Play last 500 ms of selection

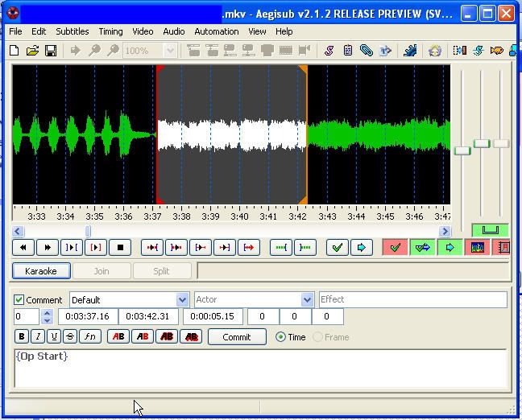pyautogui.click(x=225, y=247)
